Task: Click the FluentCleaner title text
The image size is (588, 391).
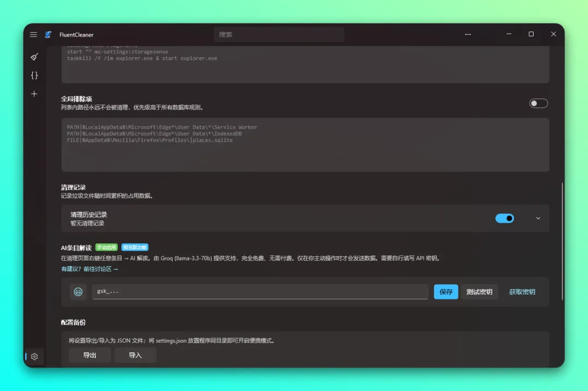Action: click(76, 34)
